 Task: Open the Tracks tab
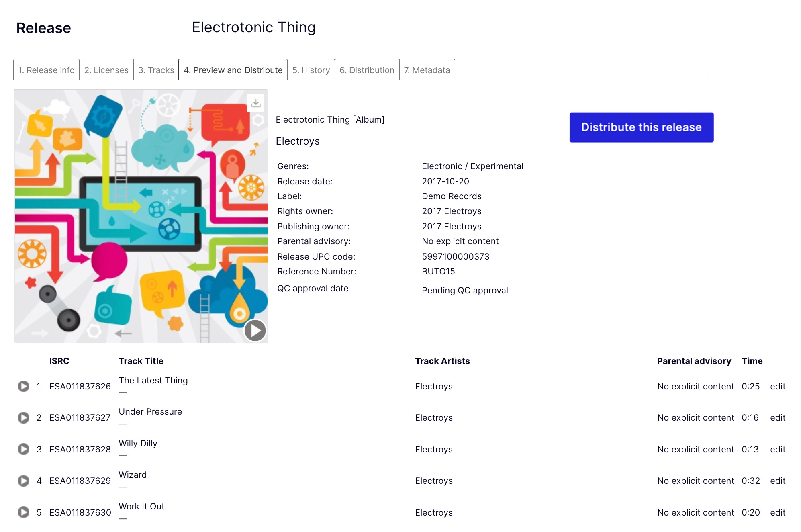pyautogui.click(x=157, y=70)
